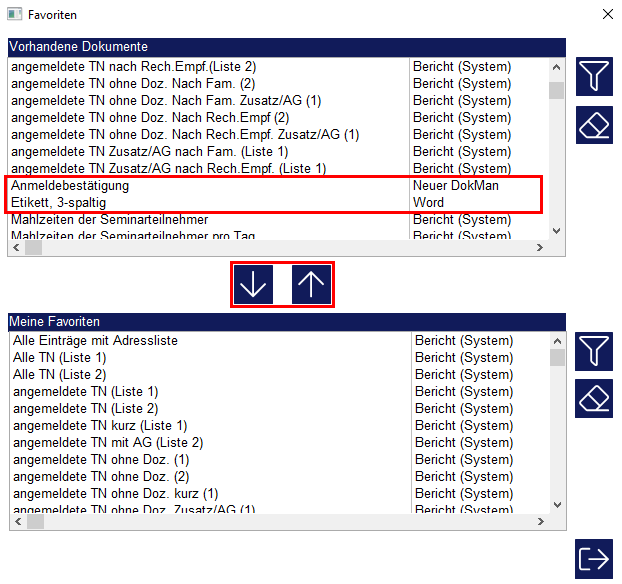This screenshot has width=622, height=584.
Task: Select Anmeldebestätigung in available documents
Action: 70,186
